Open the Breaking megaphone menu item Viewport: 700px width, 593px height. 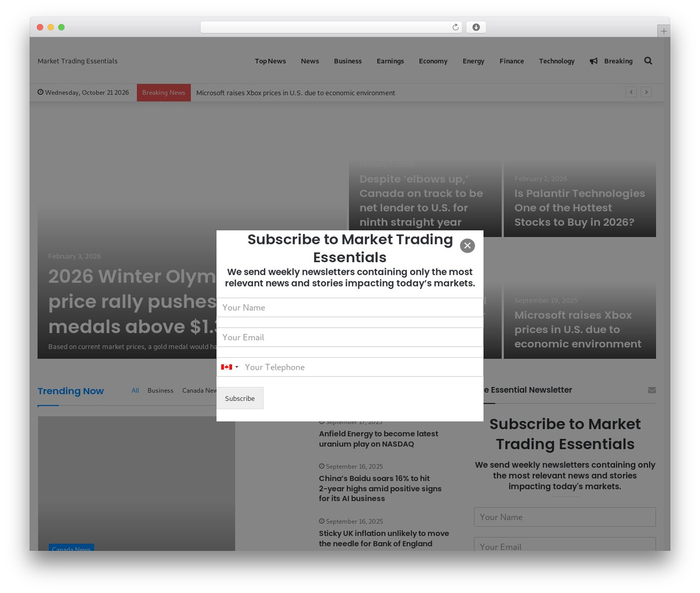coord(611,61)
